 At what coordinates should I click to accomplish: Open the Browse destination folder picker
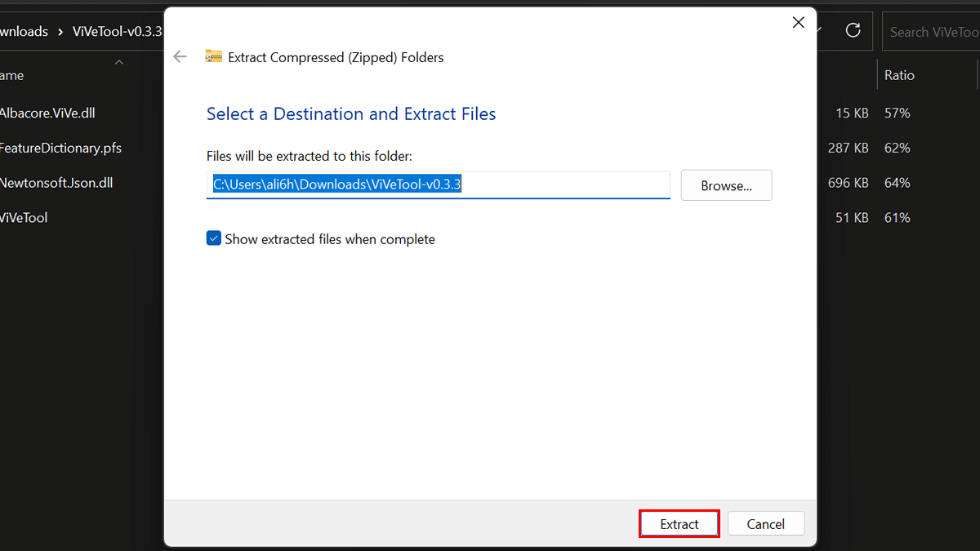(726, 185)
